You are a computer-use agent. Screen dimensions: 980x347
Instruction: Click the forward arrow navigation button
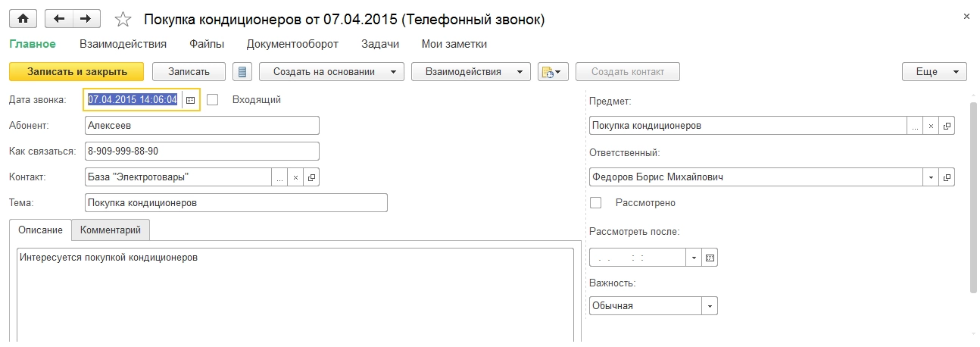coord(86,17)
